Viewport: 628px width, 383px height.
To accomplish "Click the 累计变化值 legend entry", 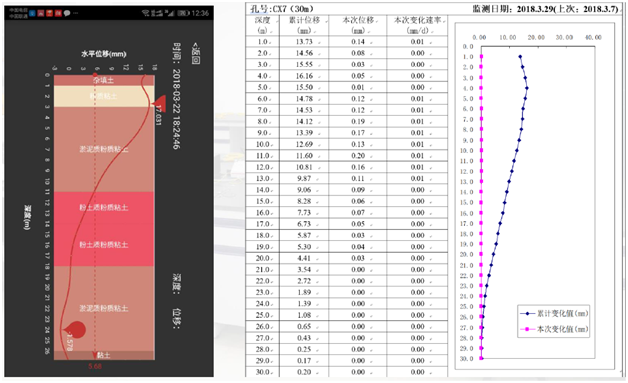I will pyautogui.click(x=554, y=313).
